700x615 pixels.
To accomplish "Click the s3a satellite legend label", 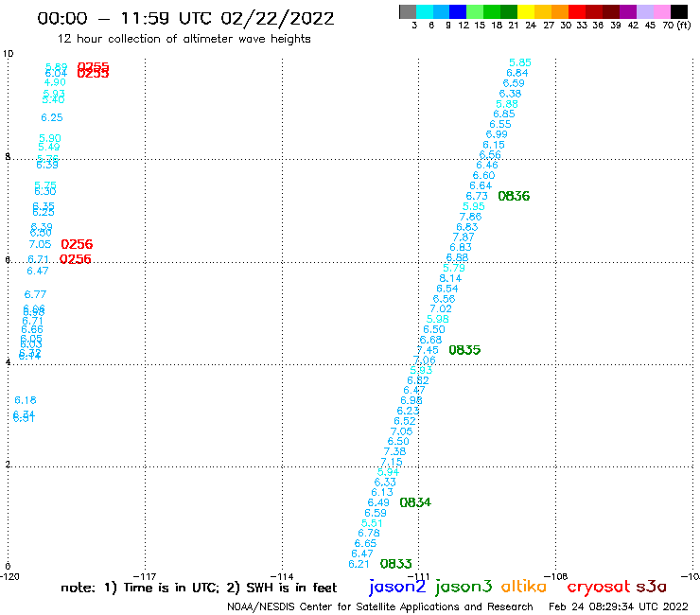I will pos(651,587).
